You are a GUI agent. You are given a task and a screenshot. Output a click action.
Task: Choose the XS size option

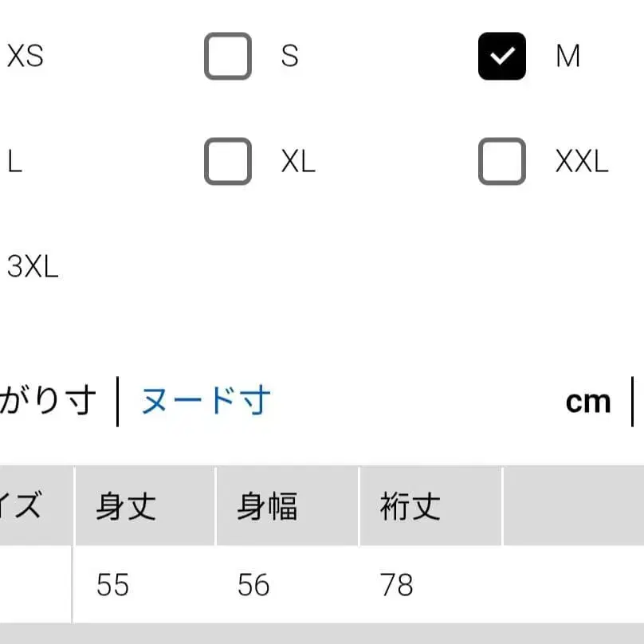tap(24, 56)
